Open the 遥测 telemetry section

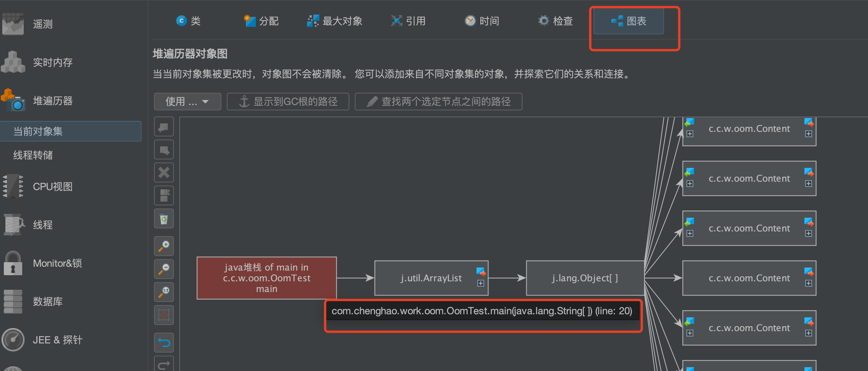[43, 24]
